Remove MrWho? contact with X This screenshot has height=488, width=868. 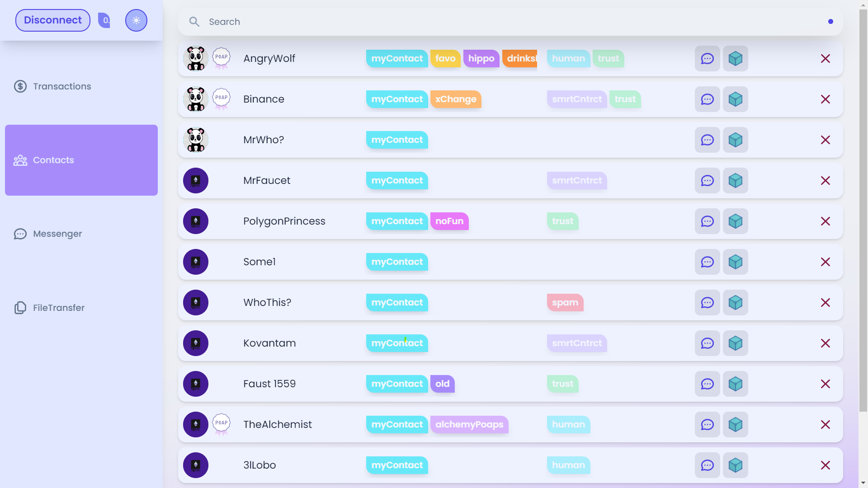(825, 140)
